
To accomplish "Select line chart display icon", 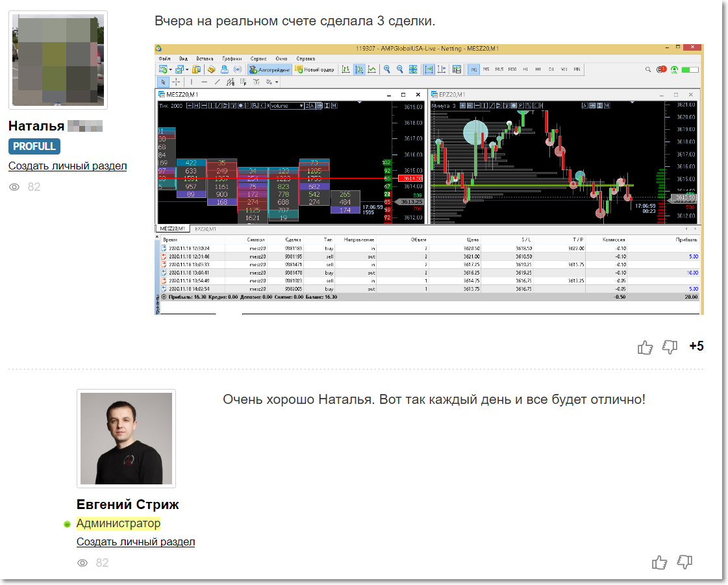I will 372,69.
